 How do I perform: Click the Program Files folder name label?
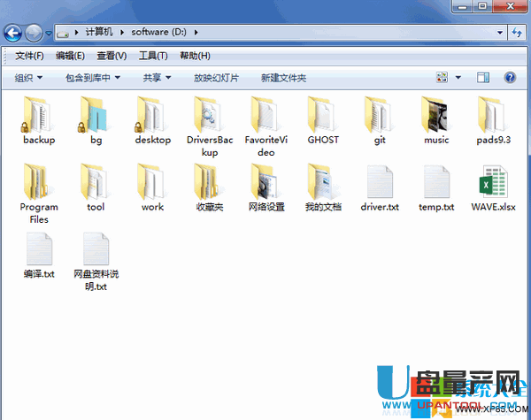(39, 213)
